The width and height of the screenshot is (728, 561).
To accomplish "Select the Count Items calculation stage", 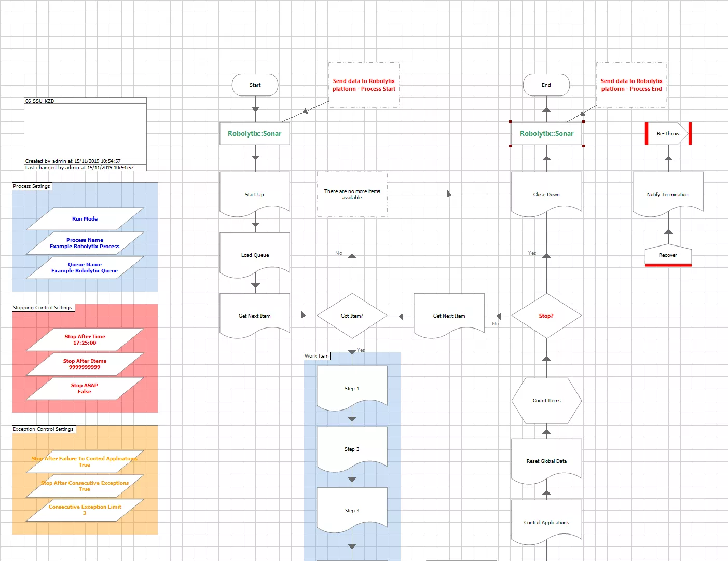I will click(x=546, y=400).
